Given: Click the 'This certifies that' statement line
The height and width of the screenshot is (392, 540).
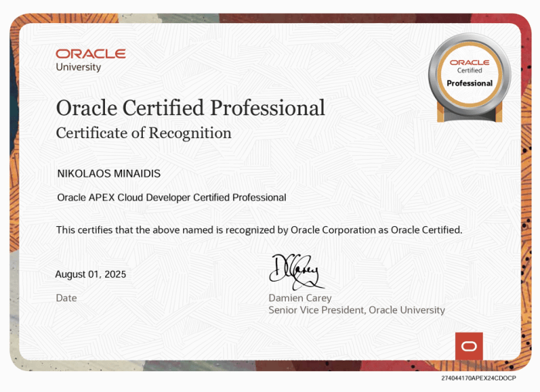Looking at the screenshot, I should (259, 230).
